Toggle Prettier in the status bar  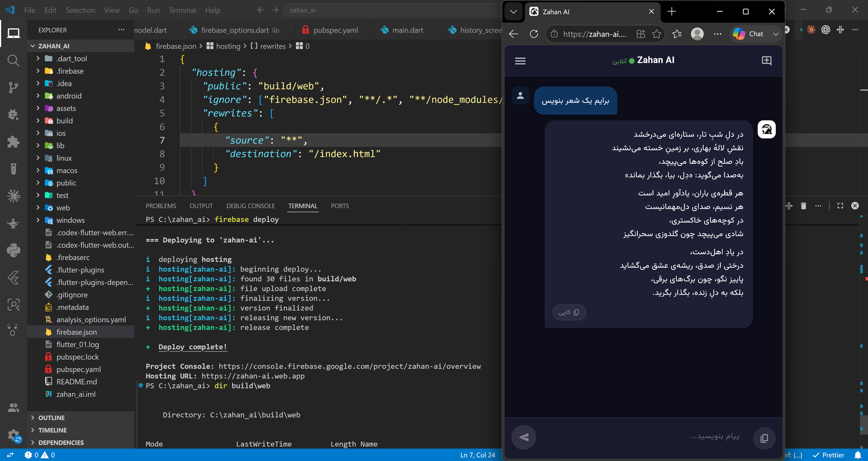click(x=828, y=455)
